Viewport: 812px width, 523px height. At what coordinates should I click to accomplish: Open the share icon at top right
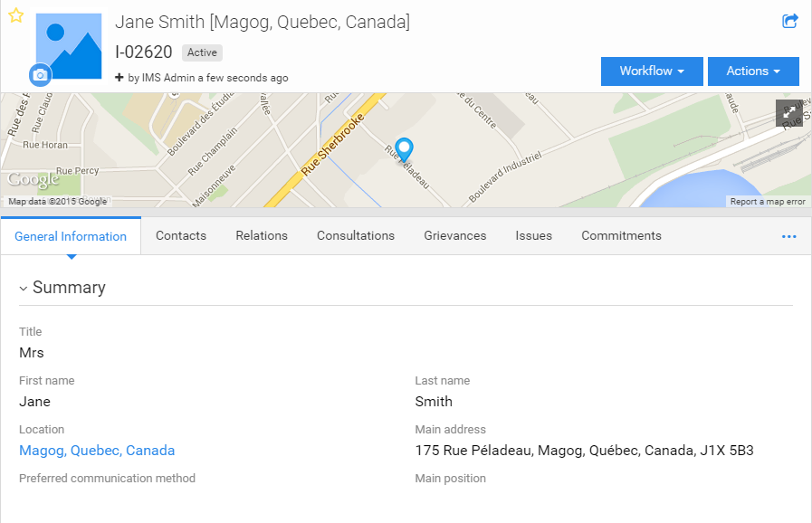click(x=789, y=21)
